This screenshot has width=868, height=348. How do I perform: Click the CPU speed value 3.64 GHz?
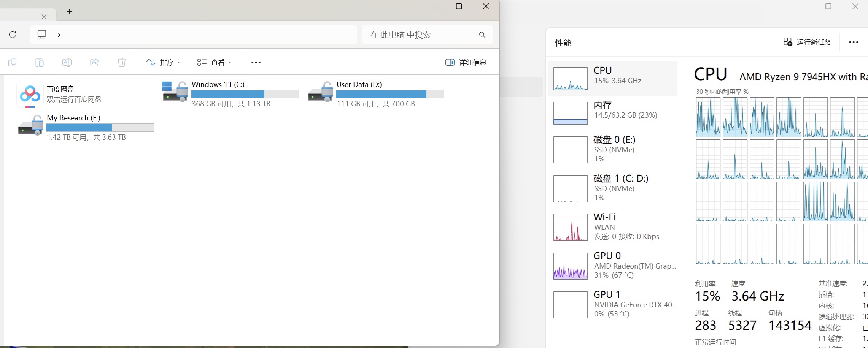pos(758,296)
